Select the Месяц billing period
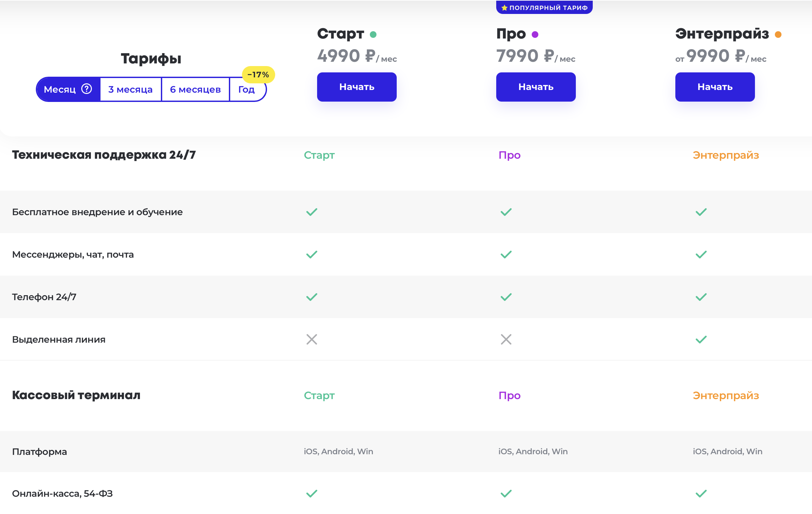The image size is (812, 514). coord(60,89)
